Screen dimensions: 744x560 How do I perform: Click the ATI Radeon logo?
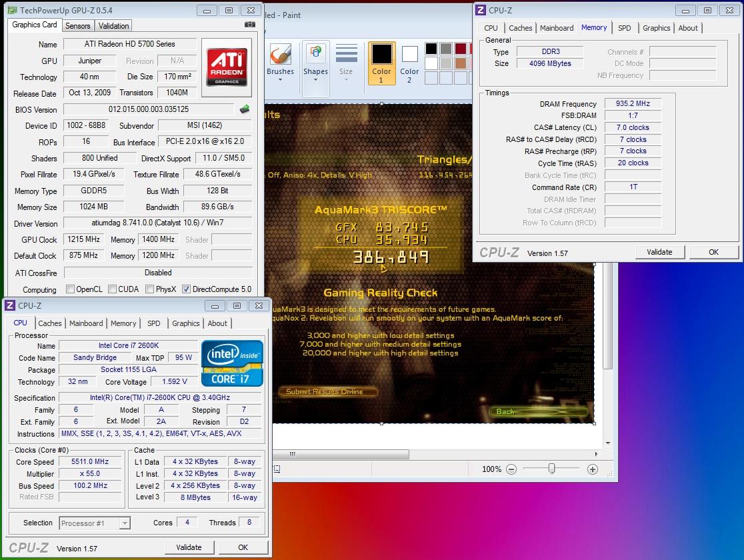point(226,67)
